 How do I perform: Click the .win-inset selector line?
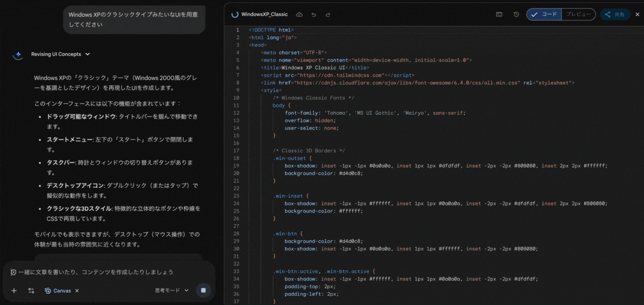291,196
